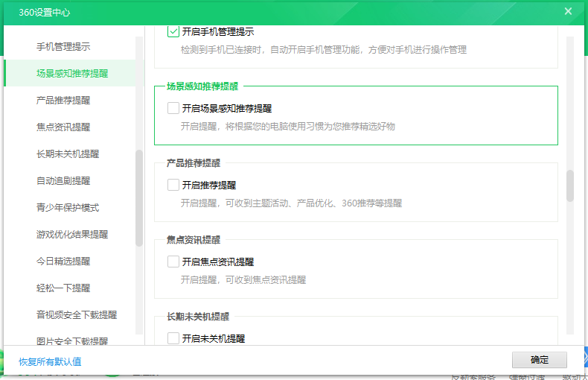
Task: Enable the 开启场景感知推荐提醒 checkbox
Action: (173, 108)
